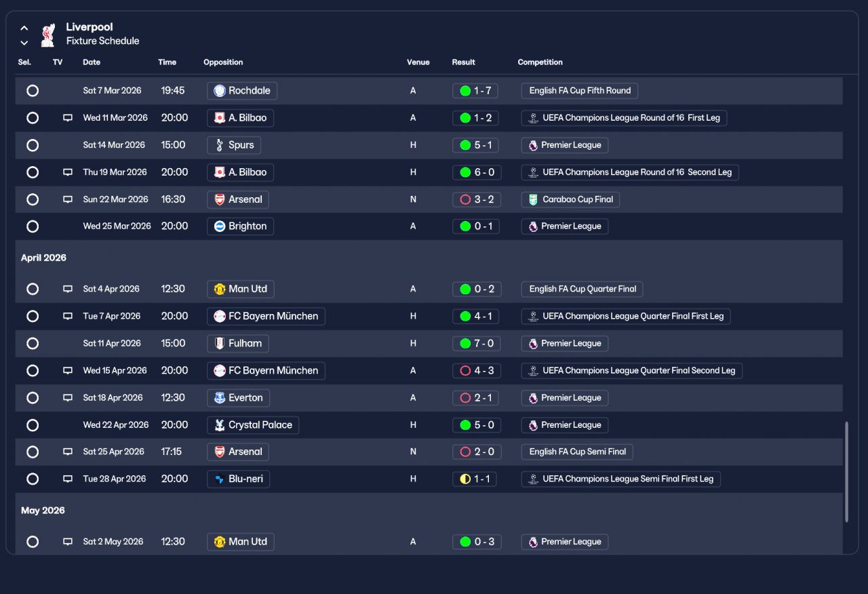The image size is (868, 594).
Task: Click the vertical scrollbar thumb of the fixture list
Action: [846, 472]
